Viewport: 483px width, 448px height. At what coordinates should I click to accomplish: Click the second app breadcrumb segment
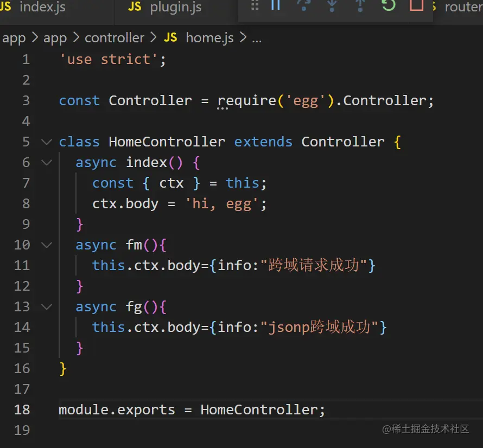[x=55, y=38]
